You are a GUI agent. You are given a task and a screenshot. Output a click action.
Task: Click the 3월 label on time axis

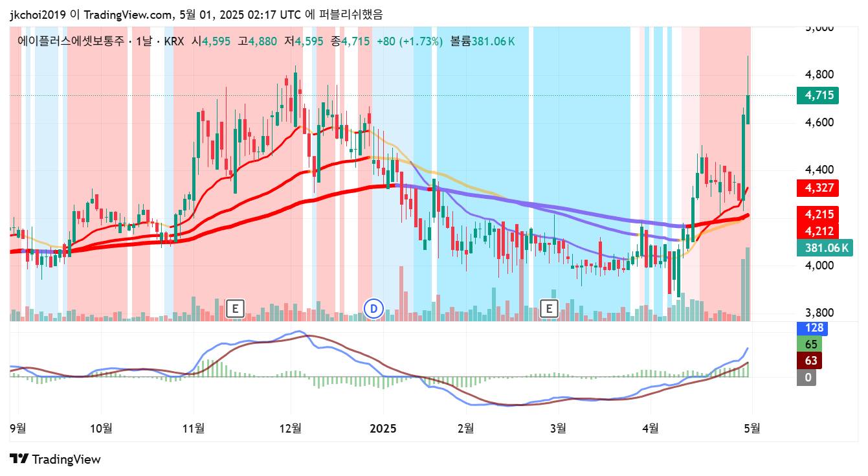(558, 427)
